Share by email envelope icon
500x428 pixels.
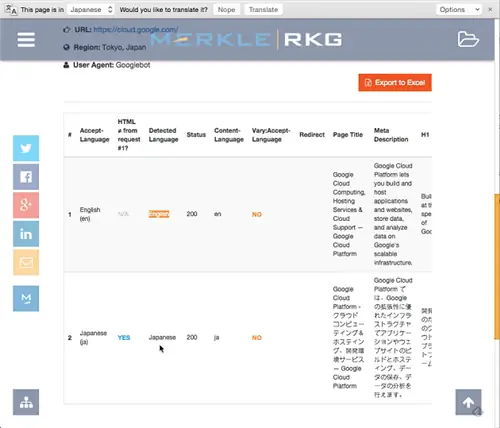pyautogui.click(x=26, y=262)
